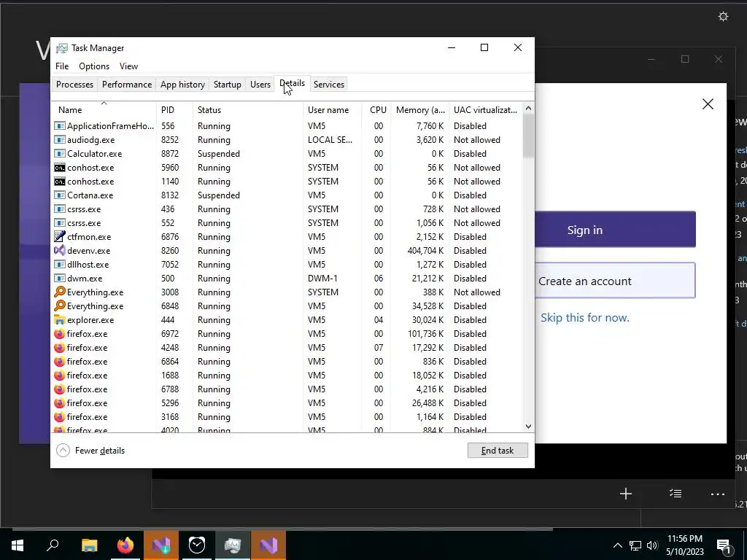Sort by the Status column header
The image size is (747, 560).
point(248,110)
